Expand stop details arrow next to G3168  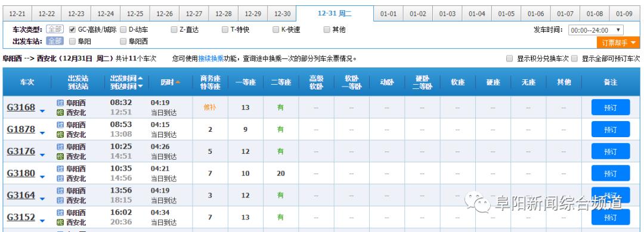pos(42,111)
